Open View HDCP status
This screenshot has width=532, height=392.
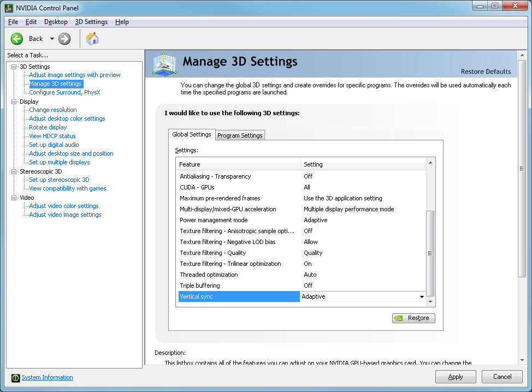(52, 136)
